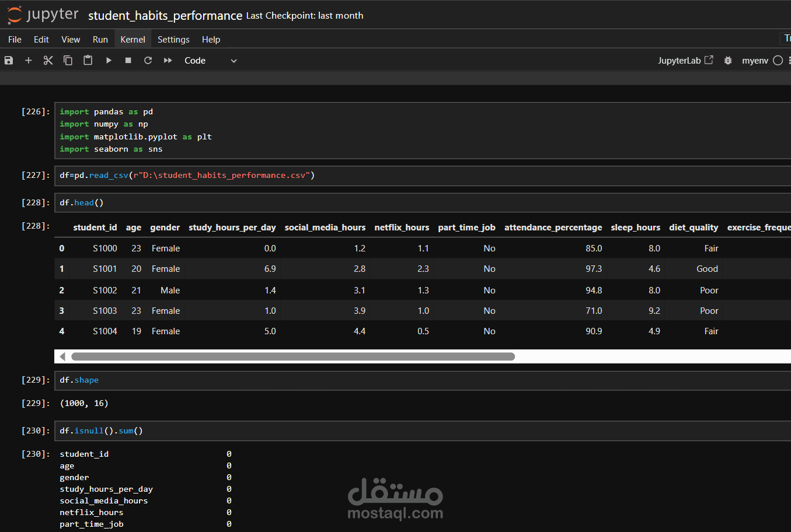Click the df.isnull().sum() code cell

click(423, 431)
